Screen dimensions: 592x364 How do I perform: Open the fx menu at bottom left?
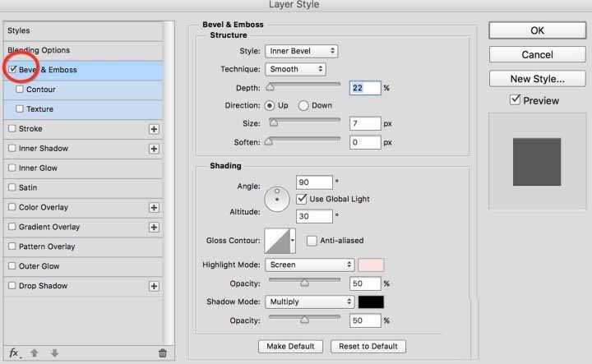(x=15, y=353)
